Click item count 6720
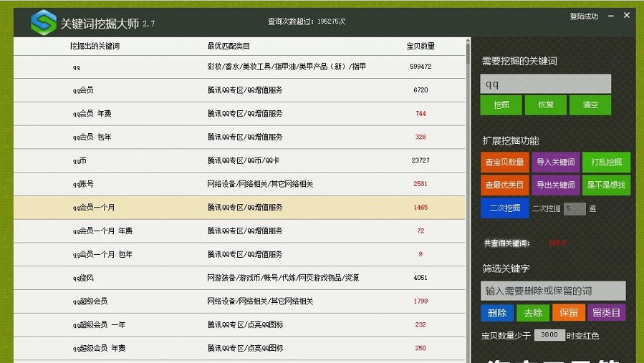This screenshot has height=363, width=644. coord(420,90)
